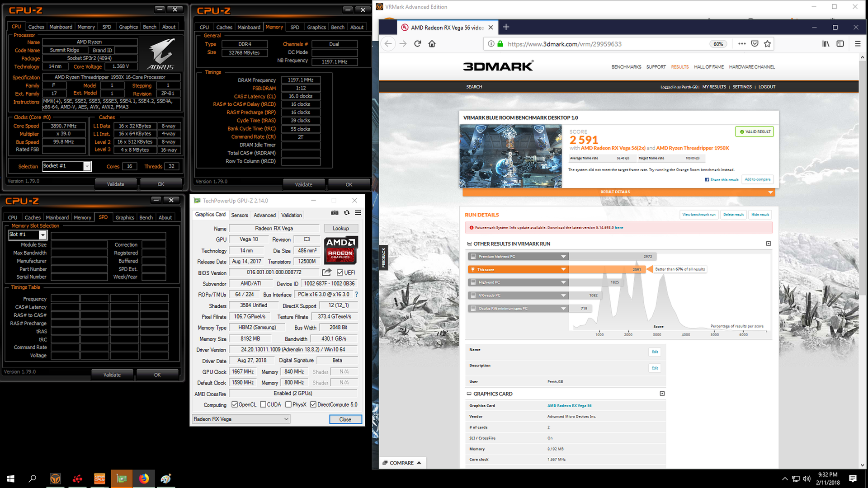Expand the Compare panel
This screenshot has height=488, width=868.
(x=402, y=463)
